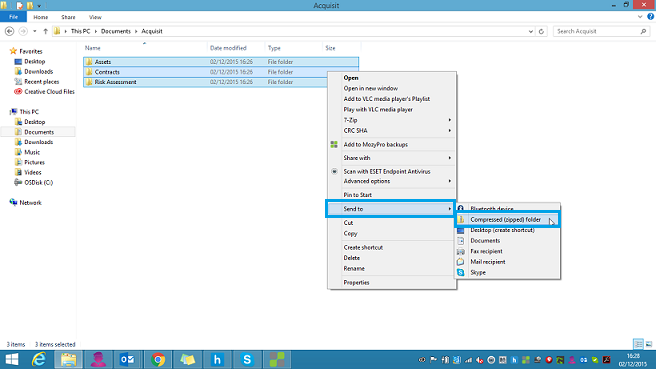Open the sticky notes taskbar icon

tap(187, 359)
